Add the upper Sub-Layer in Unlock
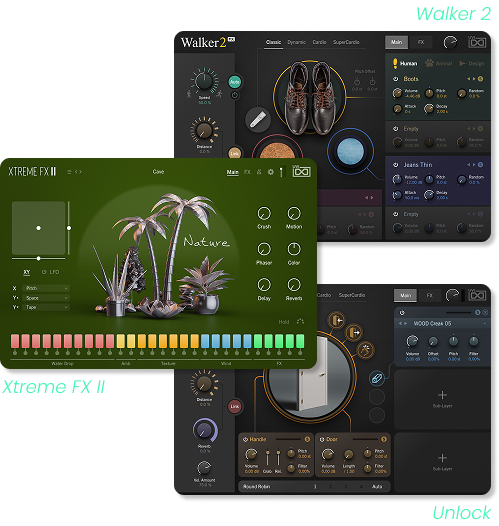Screen dimensions: 499x526 pyautogui.click(x=442, y=399)
